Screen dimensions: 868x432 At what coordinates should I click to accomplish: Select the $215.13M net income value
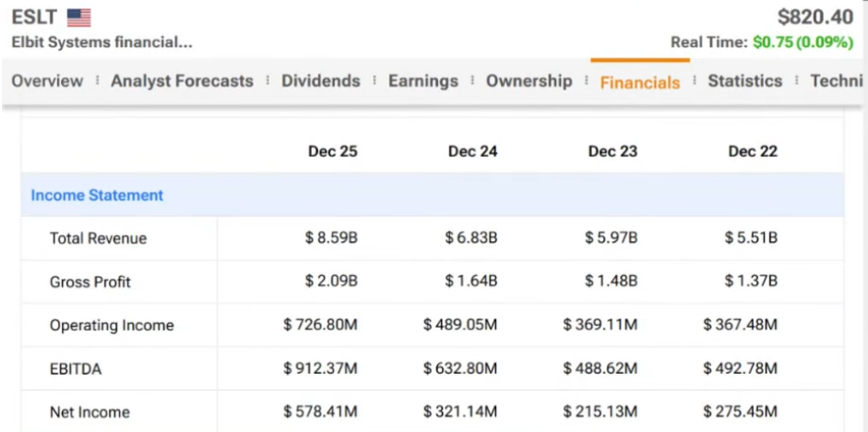coord(600,412)
